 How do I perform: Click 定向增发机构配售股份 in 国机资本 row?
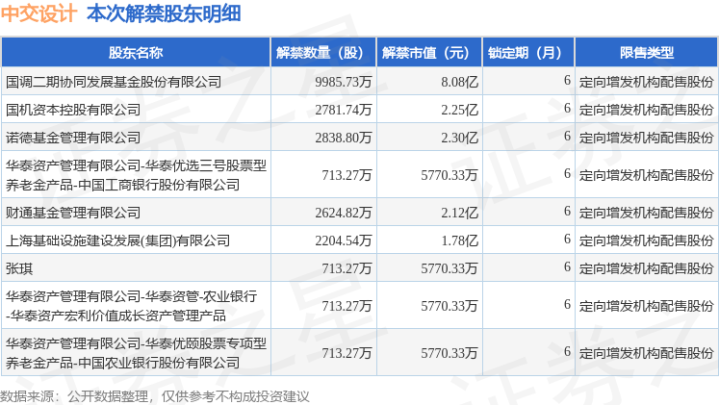pos(647,110)
